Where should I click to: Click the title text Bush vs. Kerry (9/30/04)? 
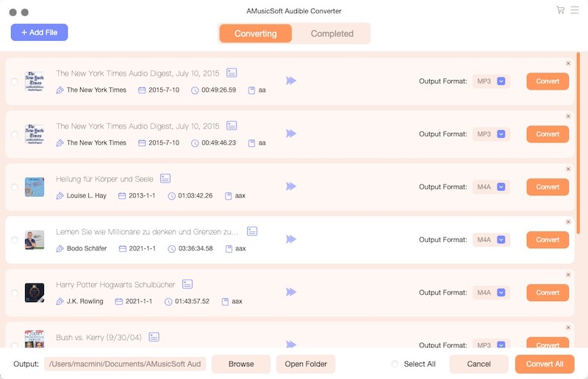click(98, 337)
